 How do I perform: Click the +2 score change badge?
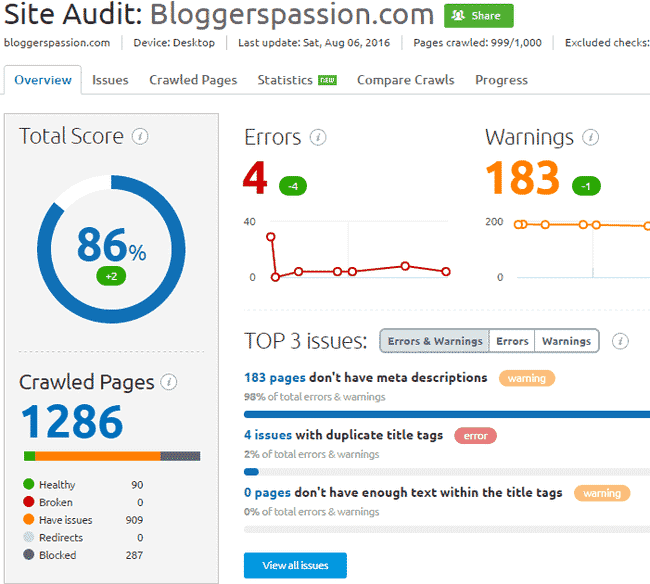click(111, 276)
